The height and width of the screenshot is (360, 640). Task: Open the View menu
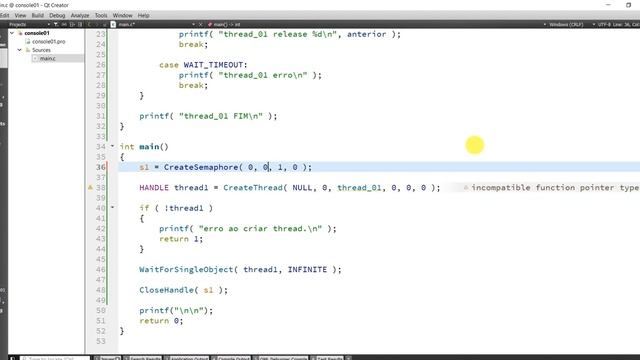click(20, 16)
